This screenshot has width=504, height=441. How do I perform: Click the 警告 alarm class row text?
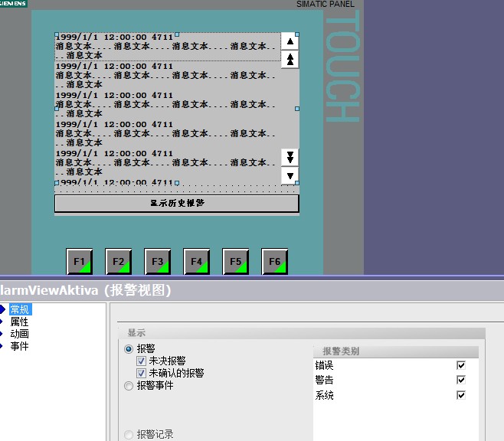(324, 380)
